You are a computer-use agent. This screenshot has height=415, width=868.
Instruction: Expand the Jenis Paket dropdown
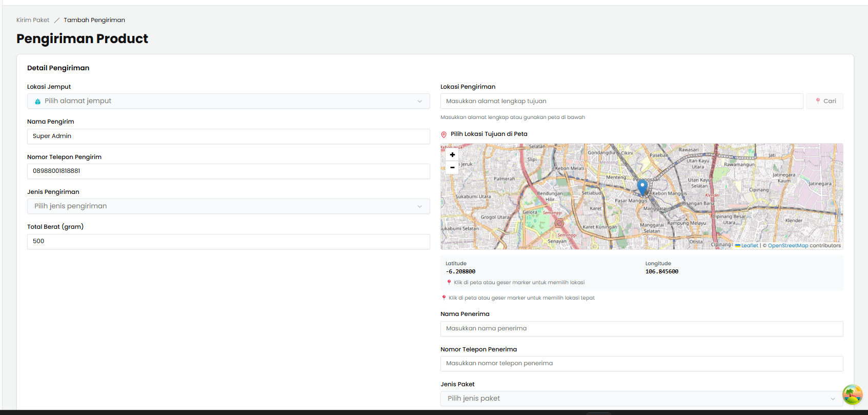click(x=642, y=399)
